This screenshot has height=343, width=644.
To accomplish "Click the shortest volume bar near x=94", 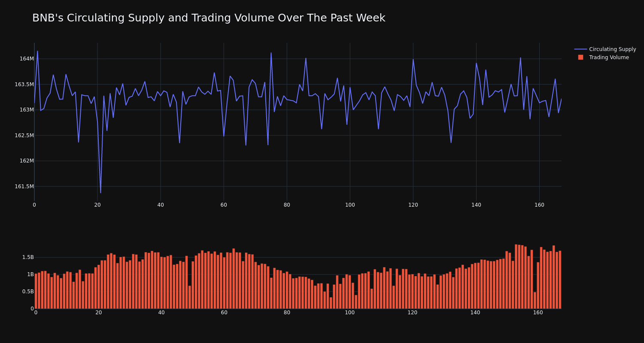I will [x=331, y=303].
